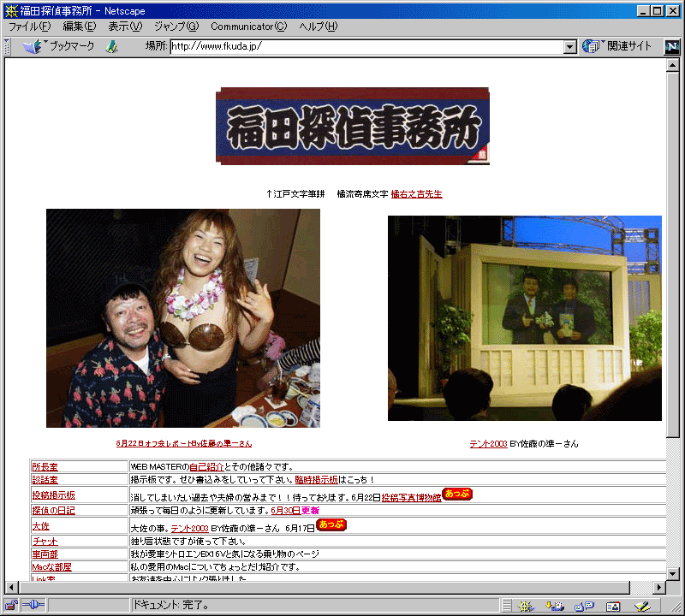Open the ヘルプ(H) menu

(x=318, y=27)
